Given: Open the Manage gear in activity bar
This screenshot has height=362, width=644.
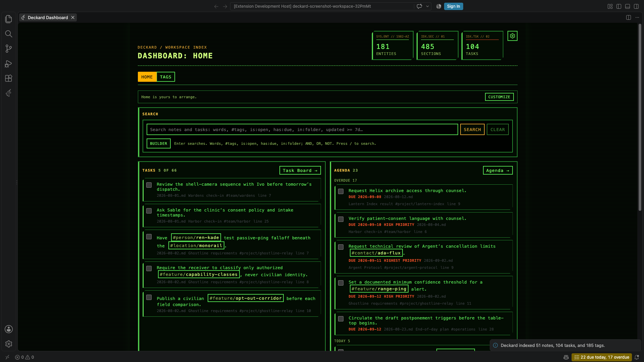Looking at the screenshot, I should (x=9, y=344).
